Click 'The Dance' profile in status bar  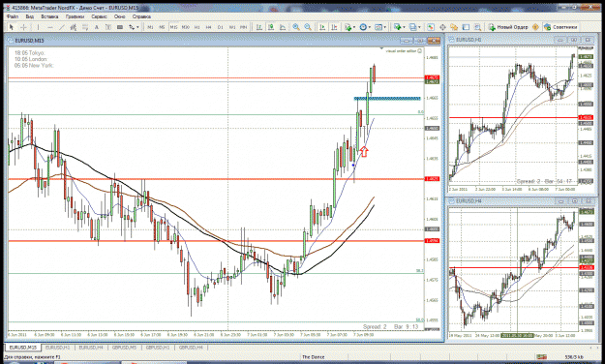pos(313,357)
